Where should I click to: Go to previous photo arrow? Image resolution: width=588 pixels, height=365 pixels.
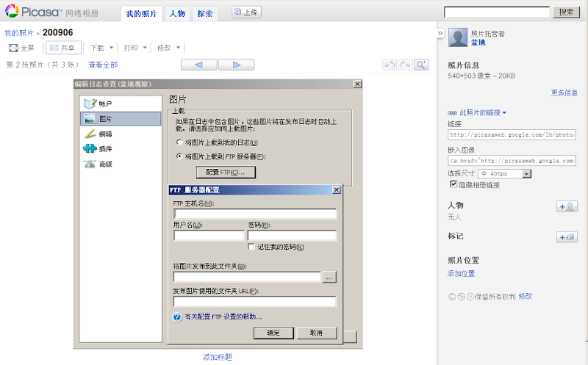[198, 65]
